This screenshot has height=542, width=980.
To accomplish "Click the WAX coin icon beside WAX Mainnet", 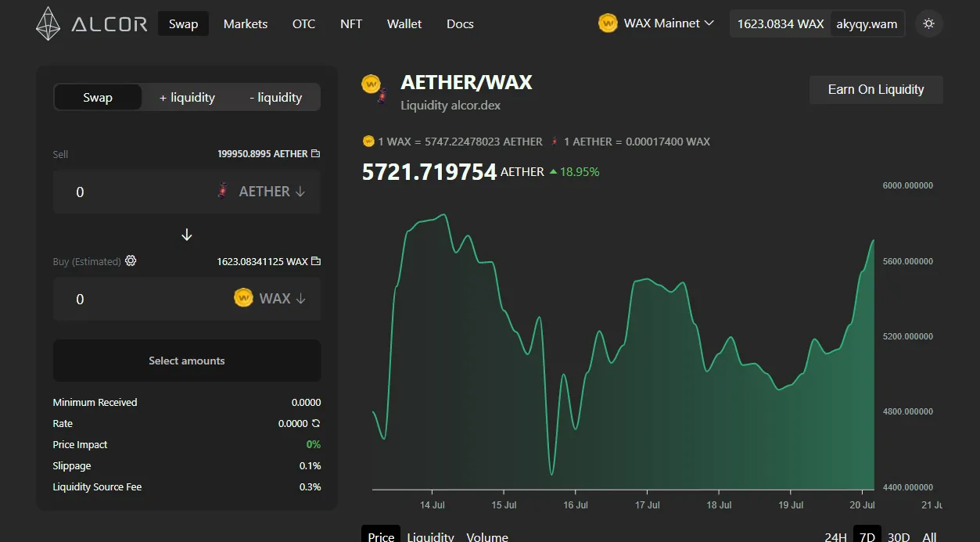I will (608, 23).
